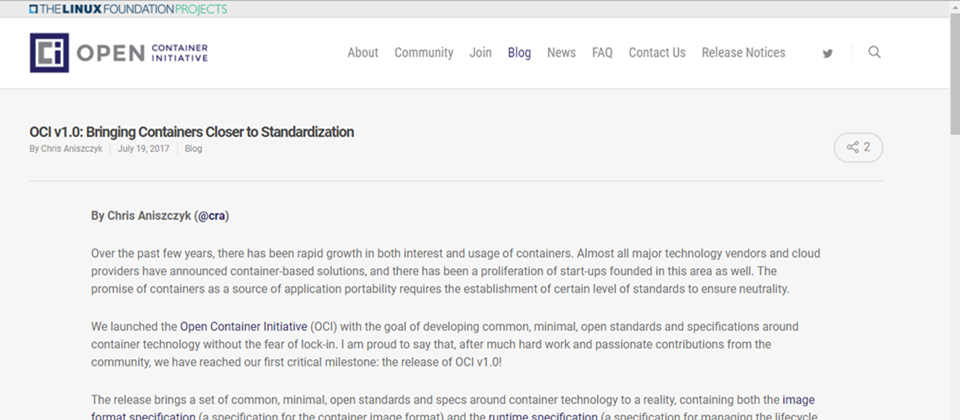This screenshot has width=960, height=420.
Task: Click the Blog category under the title
Action: [x=193, y=149]
